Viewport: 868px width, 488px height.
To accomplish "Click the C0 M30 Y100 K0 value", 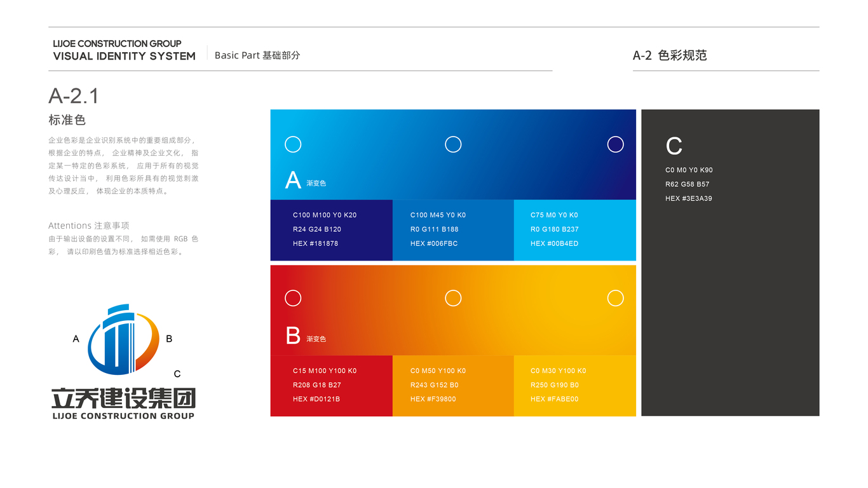I will (559, 370).
